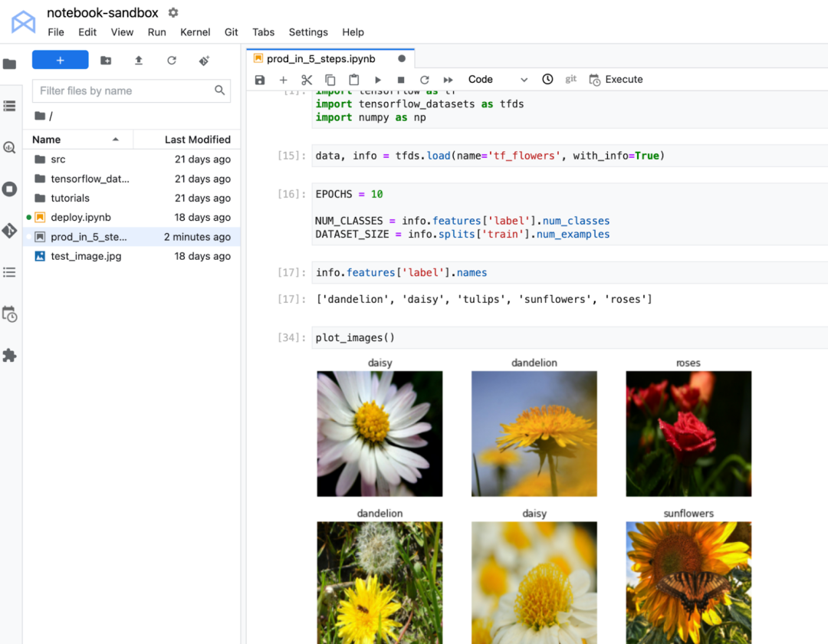Cut the selected cell with scissors icon
The height and width of the screenshot is (644, 828).
click(307, 80)
